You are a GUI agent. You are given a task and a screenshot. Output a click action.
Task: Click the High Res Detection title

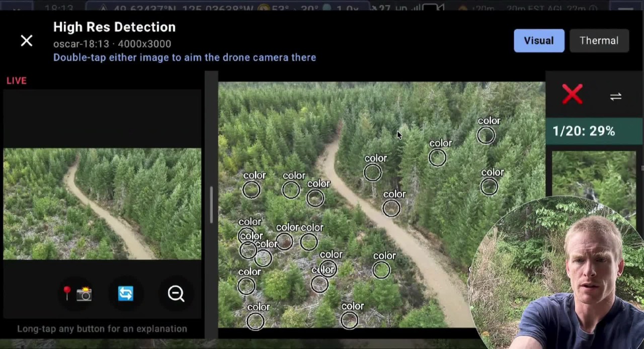tap(115, 27)
